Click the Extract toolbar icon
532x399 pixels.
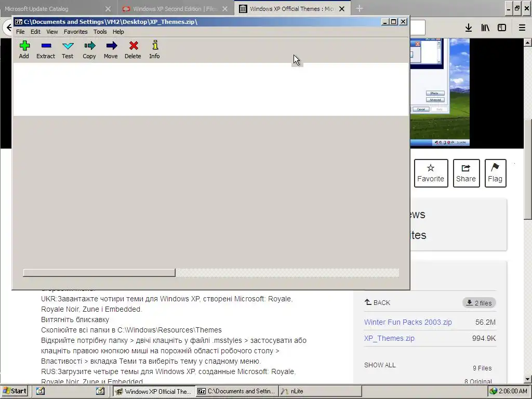pos(46,49)
